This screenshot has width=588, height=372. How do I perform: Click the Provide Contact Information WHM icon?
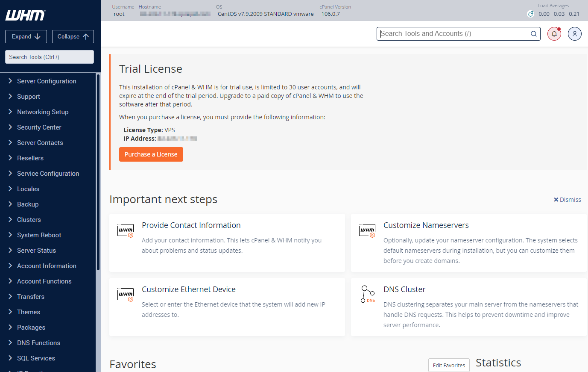(x=126, y=230)
